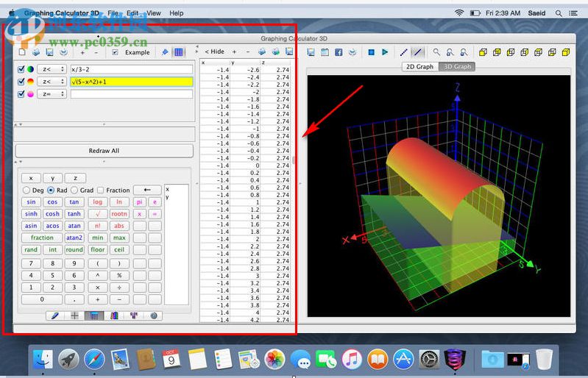This screenshot has height=378, width=588.
Task: Select the last solid yellow cube view icon
Action: (x=566, y=52)
